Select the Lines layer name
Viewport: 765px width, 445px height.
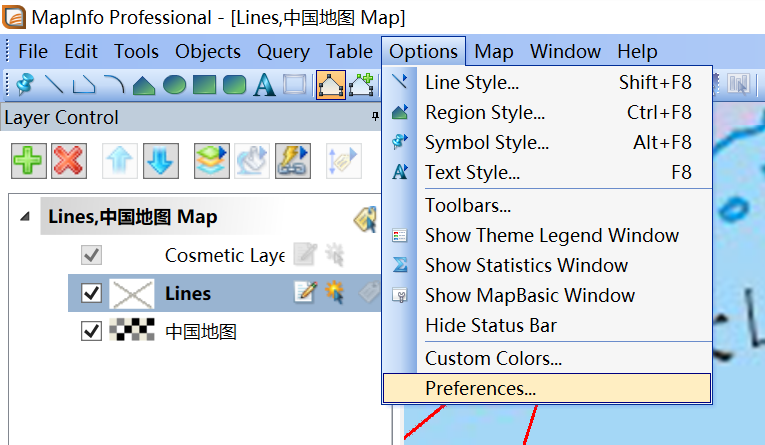[188, 293]
